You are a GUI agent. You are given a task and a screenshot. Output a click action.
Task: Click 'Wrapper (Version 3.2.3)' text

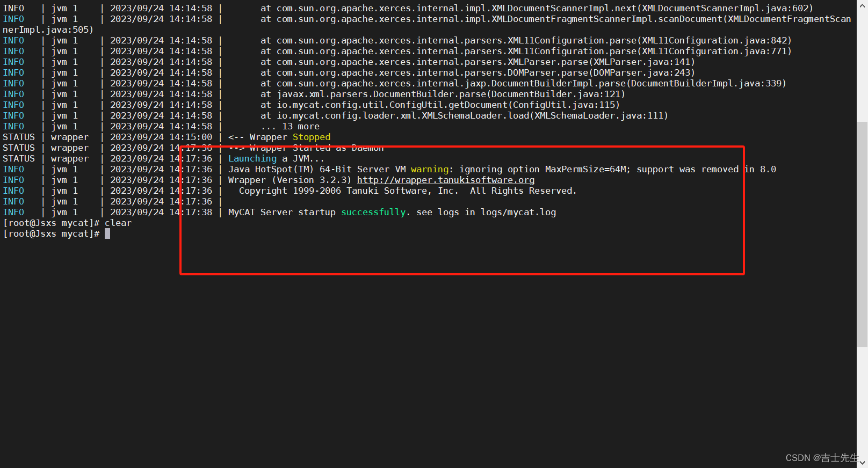click(290, 180)
